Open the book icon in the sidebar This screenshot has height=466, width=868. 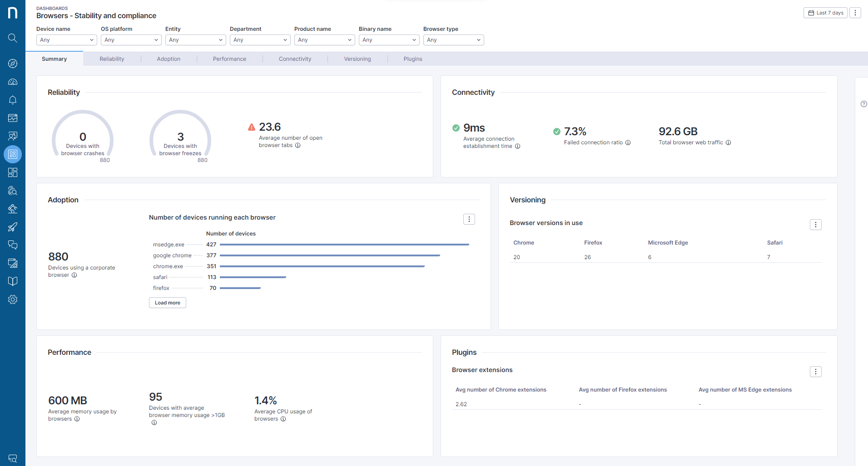point(13,281)
